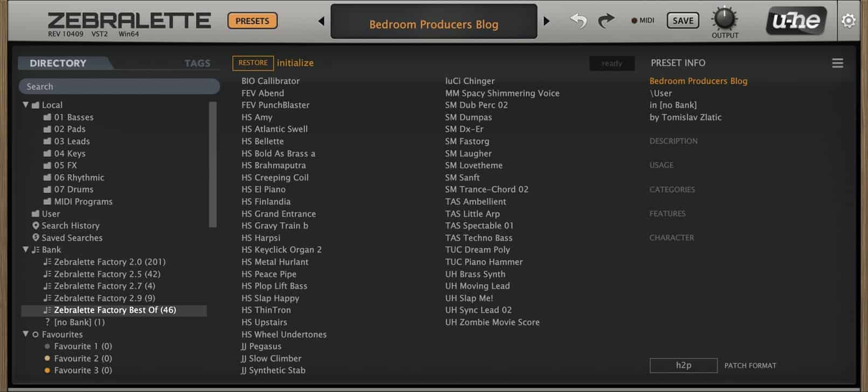868x392 pixels.
Task: Go to next preset arrow
Action: (547, 21)
